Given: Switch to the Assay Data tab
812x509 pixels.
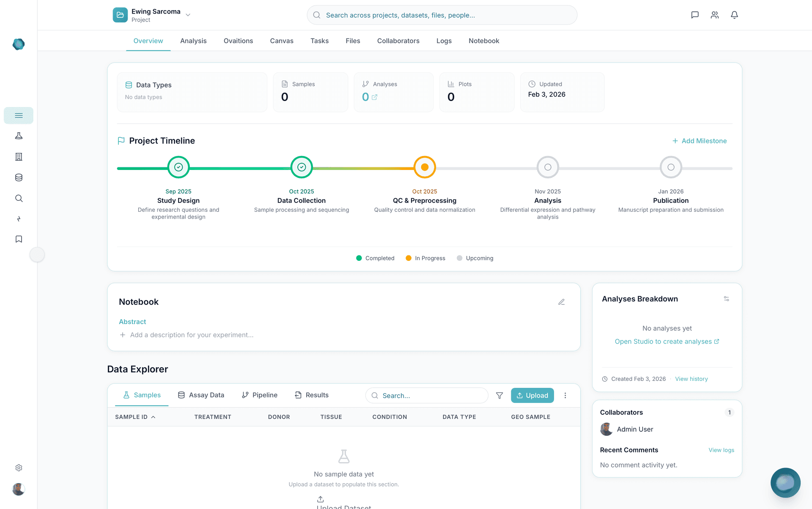Looking at the screenshot, I should coord(201,395).
